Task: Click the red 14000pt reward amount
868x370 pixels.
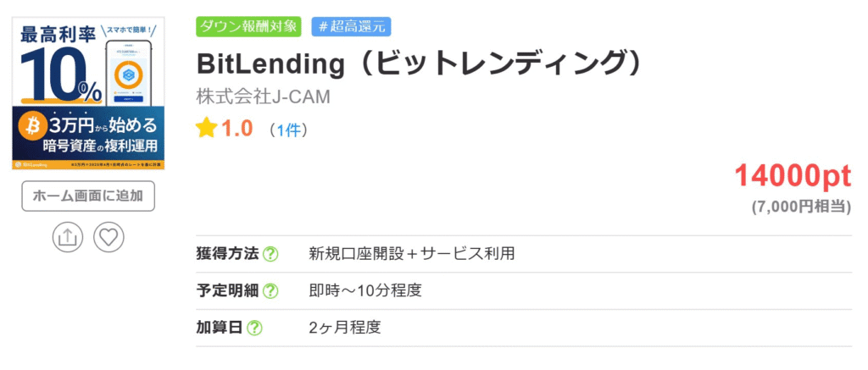Action: pyautogui.click(x=792, y=175)
